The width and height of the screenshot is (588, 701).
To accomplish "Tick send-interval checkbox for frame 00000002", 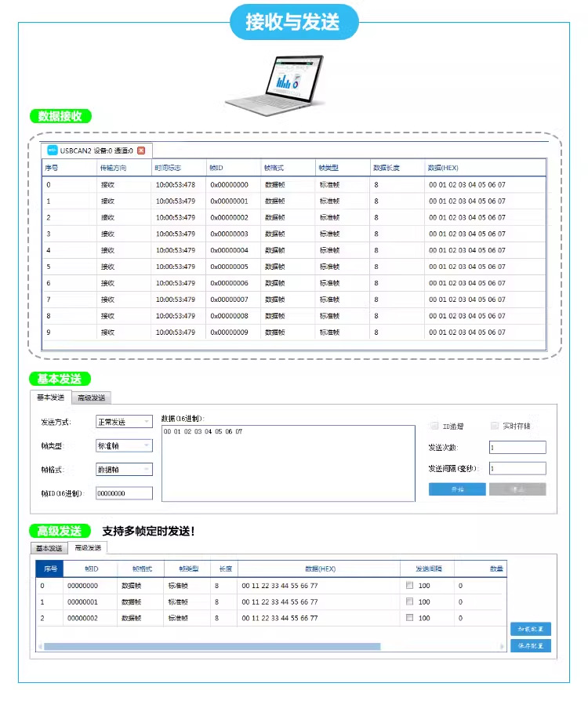I will tap(409, 618).
